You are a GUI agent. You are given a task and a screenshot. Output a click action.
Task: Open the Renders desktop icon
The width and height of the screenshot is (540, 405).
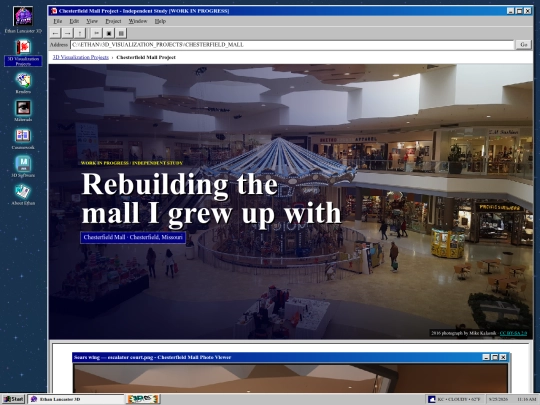click(23, 83)
